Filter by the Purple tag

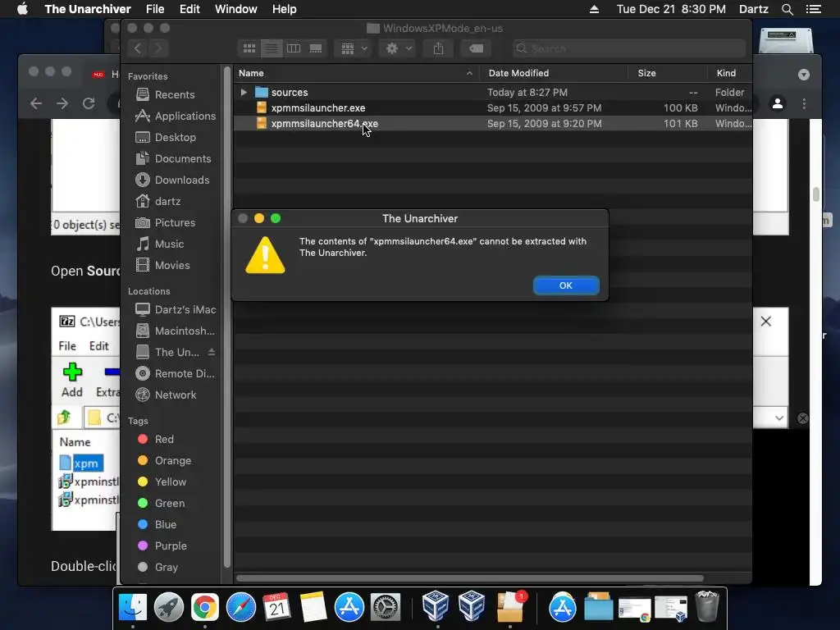[x=162, y=546]
